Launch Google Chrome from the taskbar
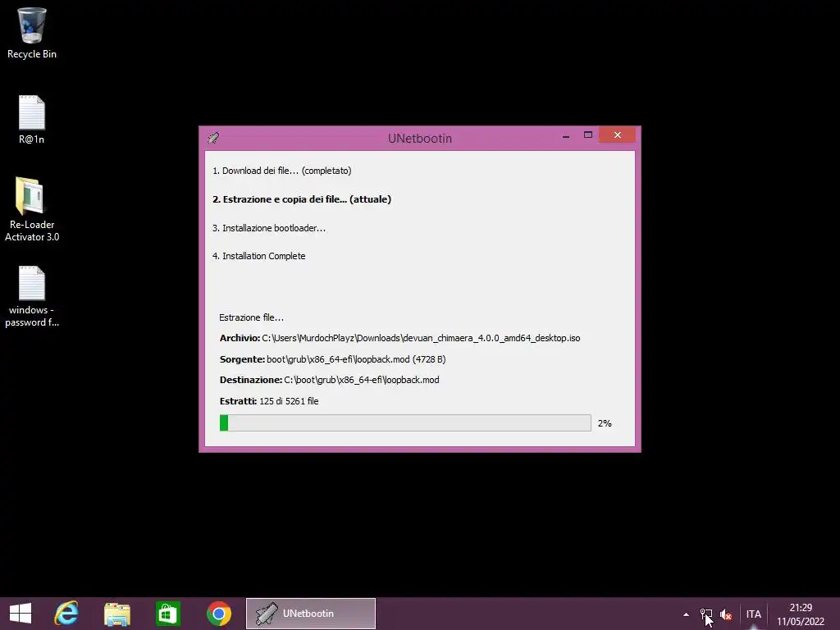This screenshot has width=840, height=630. (219, 614)
